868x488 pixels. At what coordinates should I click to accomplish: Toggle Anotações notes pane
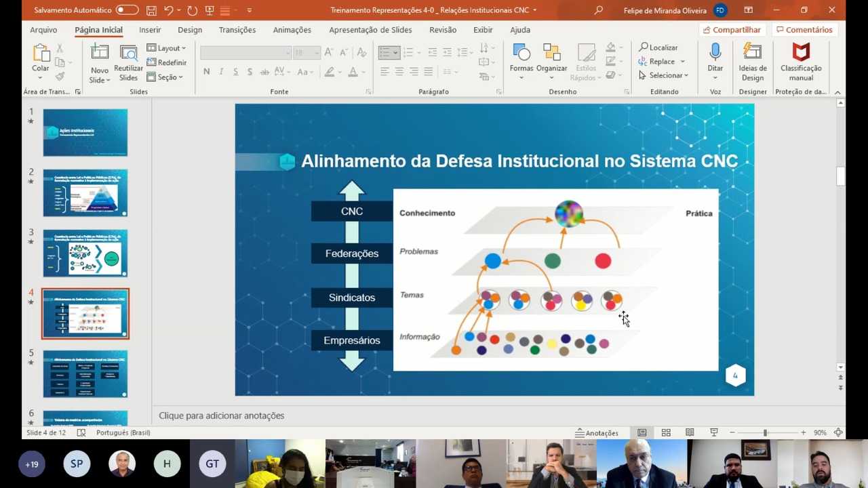pyautogui.click(x=597, y=432)
